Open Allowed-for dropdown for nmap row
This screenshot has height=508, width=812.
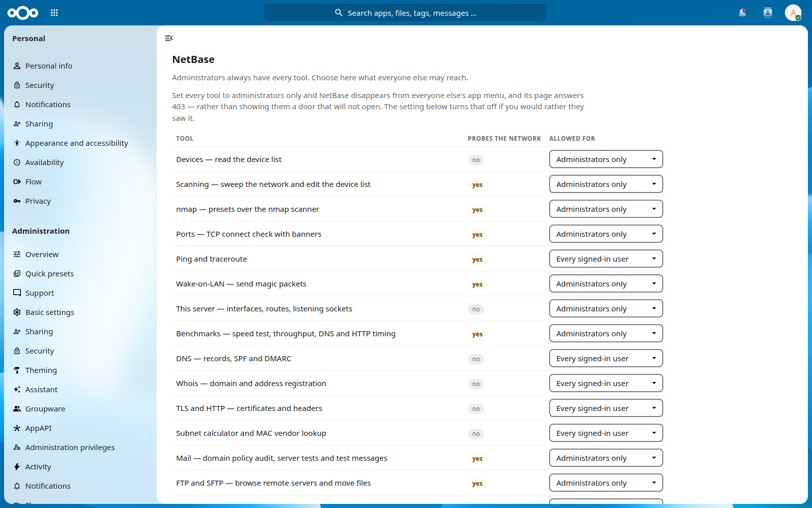click(606, 209)
